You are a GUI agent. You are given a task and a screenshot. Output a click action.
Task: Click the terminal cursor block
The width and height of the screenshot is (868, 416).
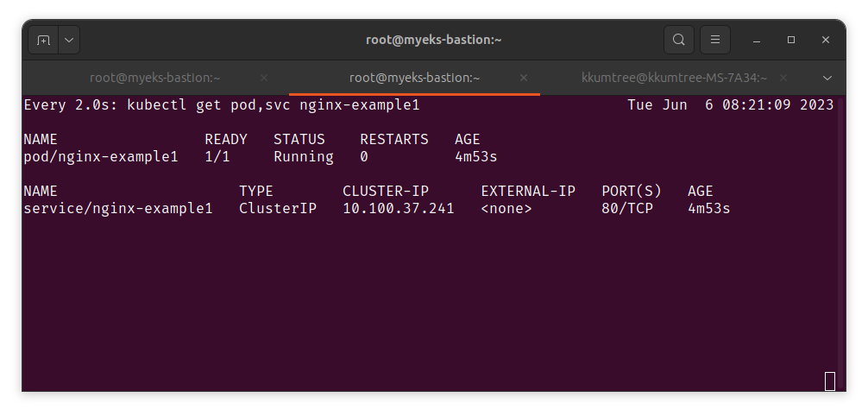pos(830,381)
